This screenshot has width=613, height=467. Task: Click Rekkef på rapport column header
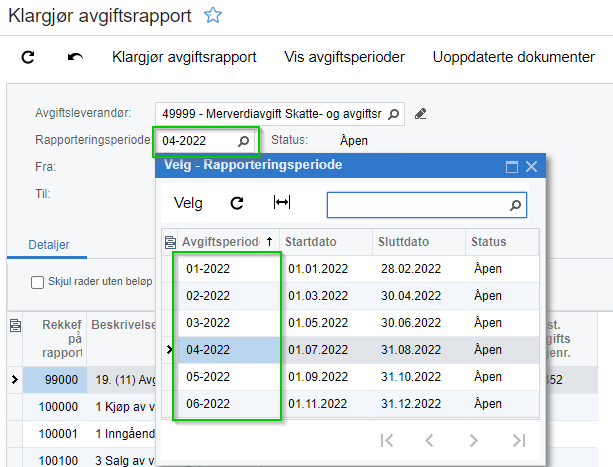[x=55, y=339]
